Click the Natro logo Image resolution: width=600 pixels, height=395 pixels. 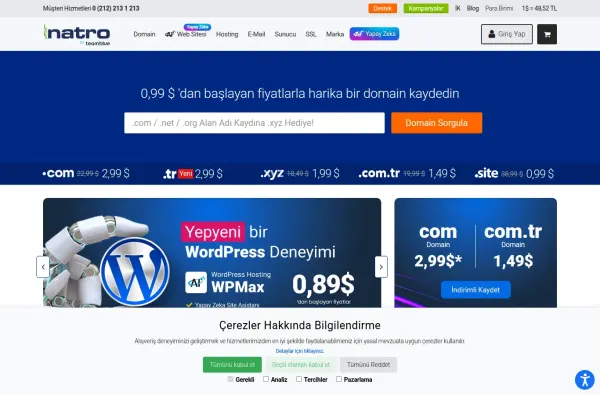coord(77,35)
